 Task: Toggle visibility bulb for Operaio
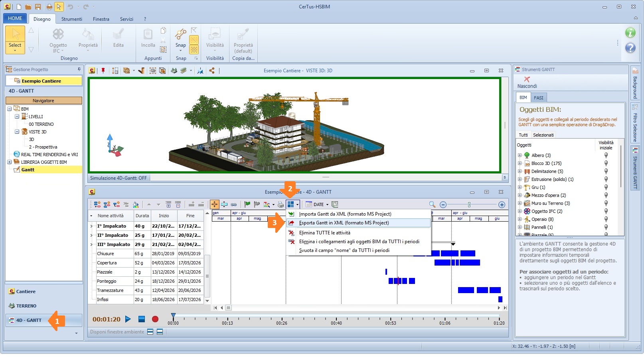tap(606, 219)
